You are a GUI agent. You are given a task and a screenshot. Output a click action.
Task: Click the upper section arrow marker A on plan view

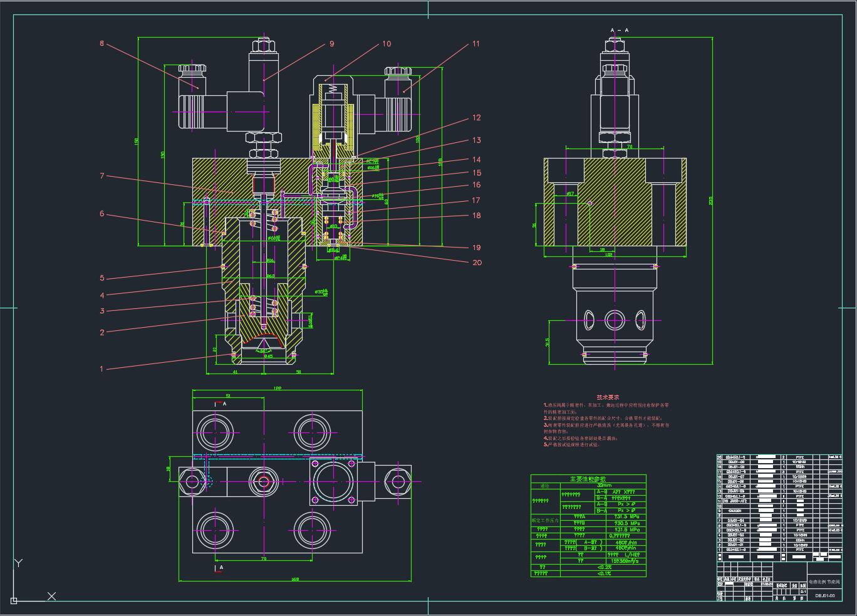click(221, 404)
